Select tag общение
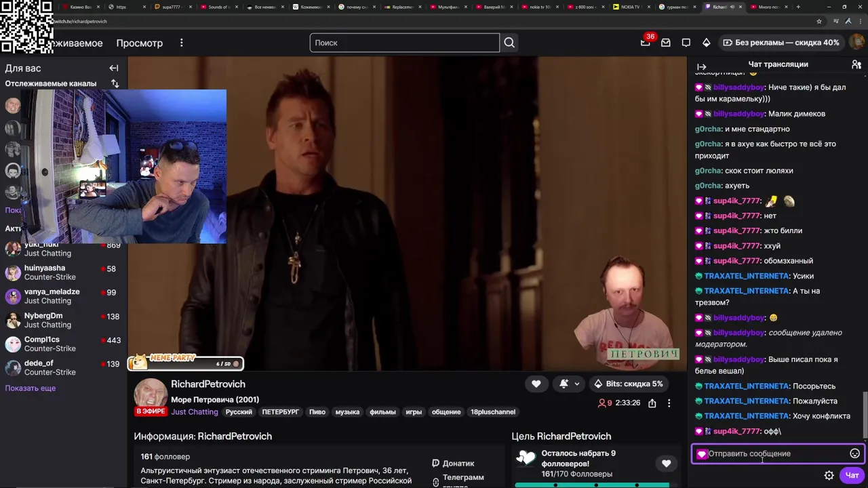Viewport: 868px width, 488px height. [x=446, y=412]
